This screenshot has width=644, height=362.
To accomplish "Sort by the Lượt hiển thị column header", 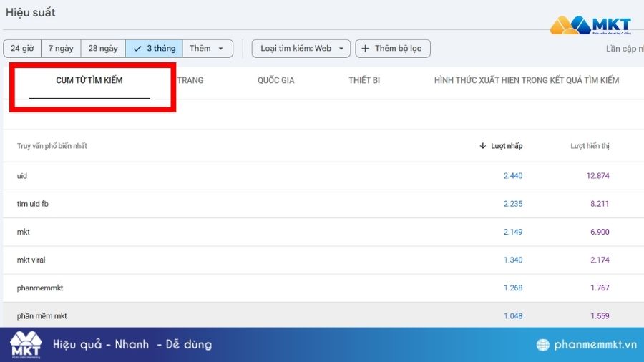I will [590, 146].
